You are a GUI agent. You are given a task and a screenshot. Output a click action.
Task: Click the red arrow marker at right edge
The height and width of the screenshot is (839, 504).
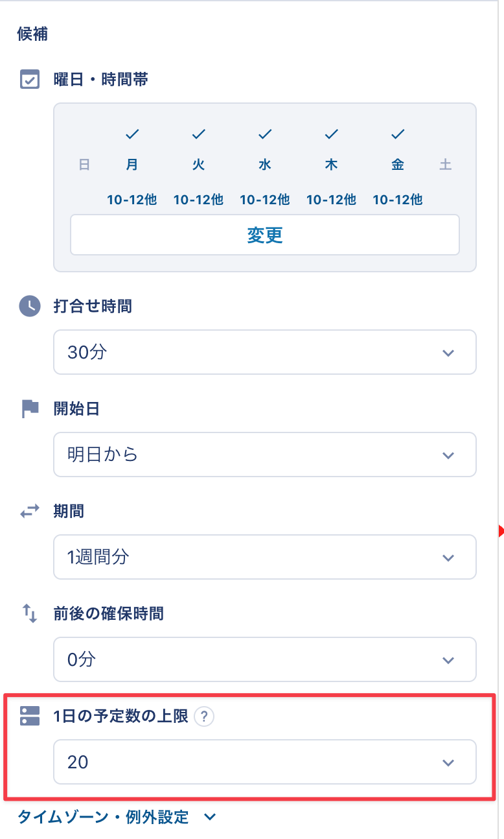pos(501,532)
